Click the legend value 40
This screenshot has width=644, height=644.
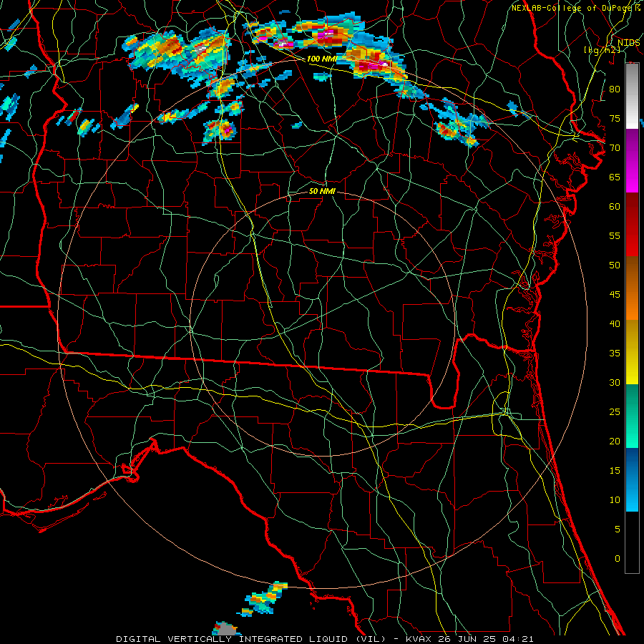pos(615,323)
